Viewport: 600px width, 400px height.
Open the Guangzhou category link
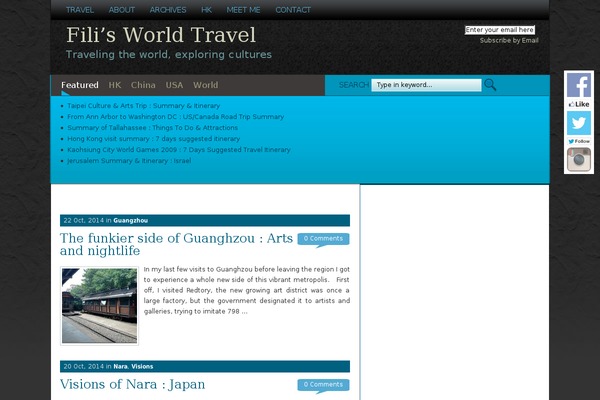130,220
